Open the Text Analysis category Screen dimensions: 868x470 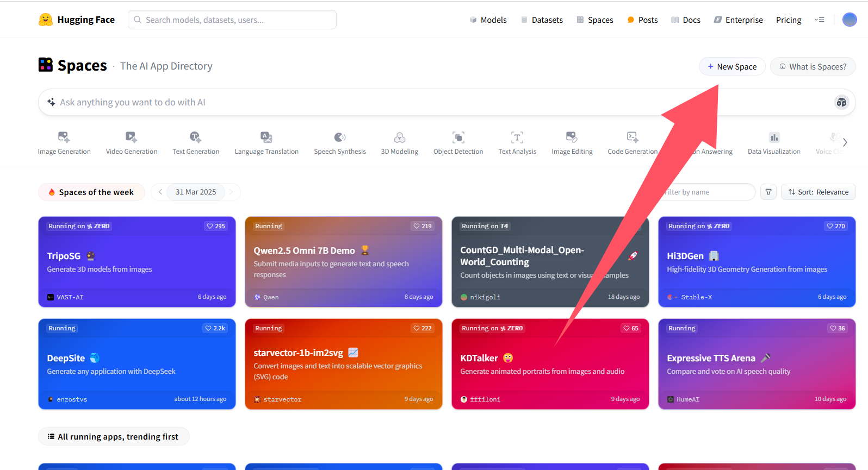tap(517, 143)
